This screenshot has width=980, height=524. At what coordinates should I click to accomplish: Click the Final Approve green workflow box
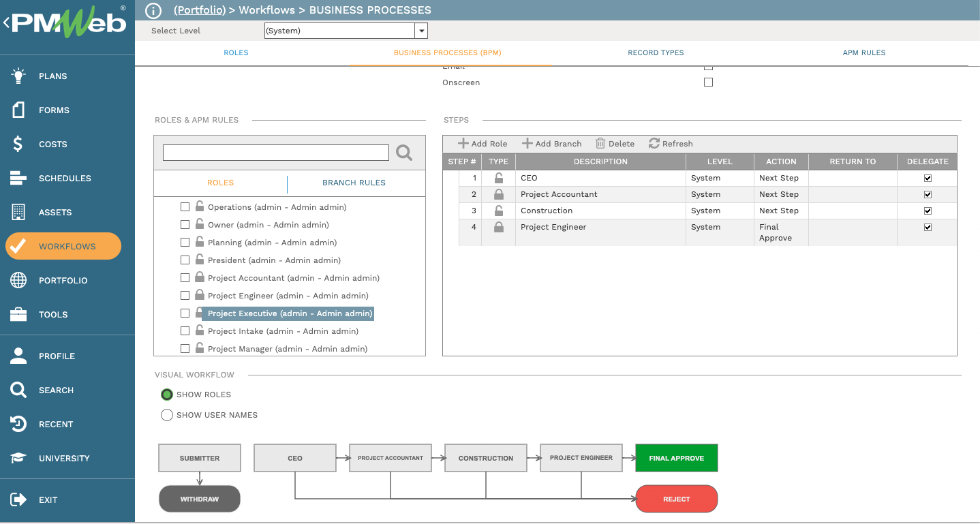pyautogui.click(x=677, y=458)
